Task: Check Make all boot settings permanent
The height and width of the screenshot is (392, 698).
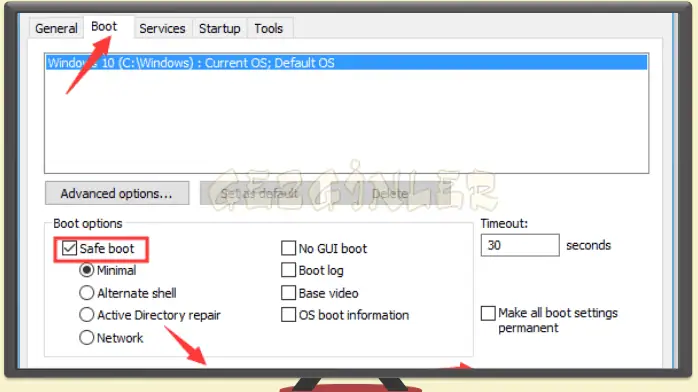Action: point(488,313)
